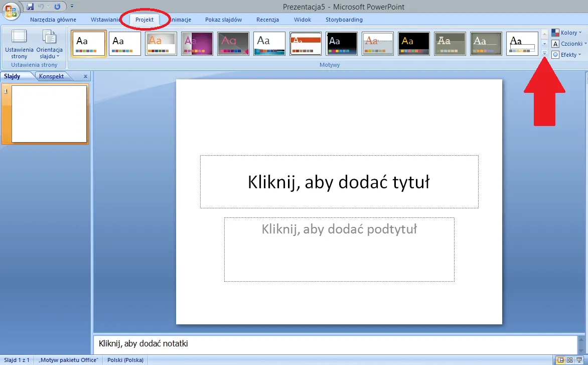Open the Narzędzia główne ribbon tab
This screenshot has height=365, width=588.
click(53, 20)
